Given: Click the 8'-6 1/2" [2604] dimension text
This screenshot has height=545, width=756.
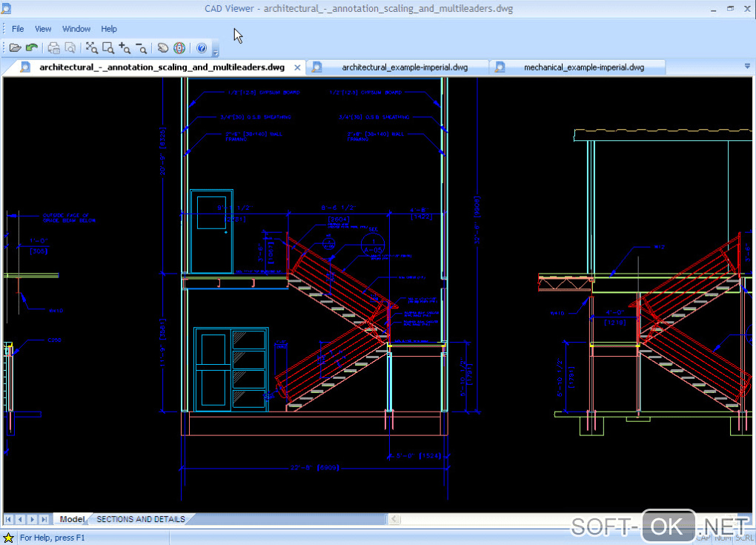Looking at the screenshot, I should (338, 213).
